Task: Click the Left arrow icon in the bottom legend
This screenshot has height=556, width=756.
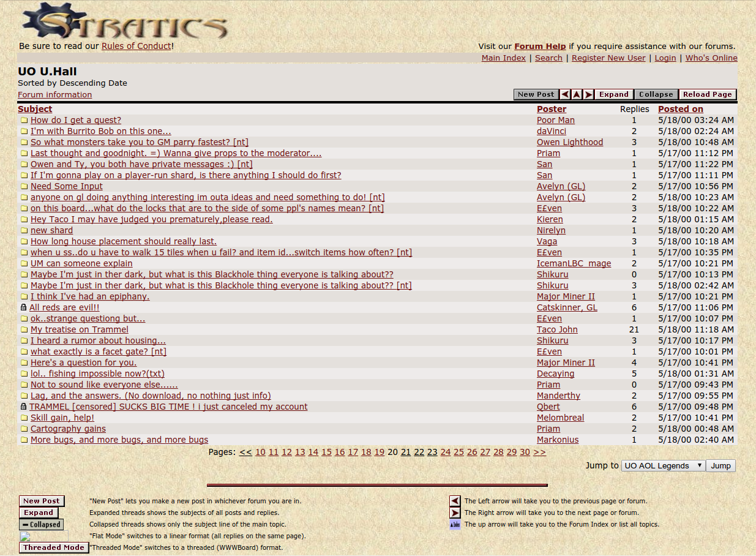Action: [x=455, y=501]
